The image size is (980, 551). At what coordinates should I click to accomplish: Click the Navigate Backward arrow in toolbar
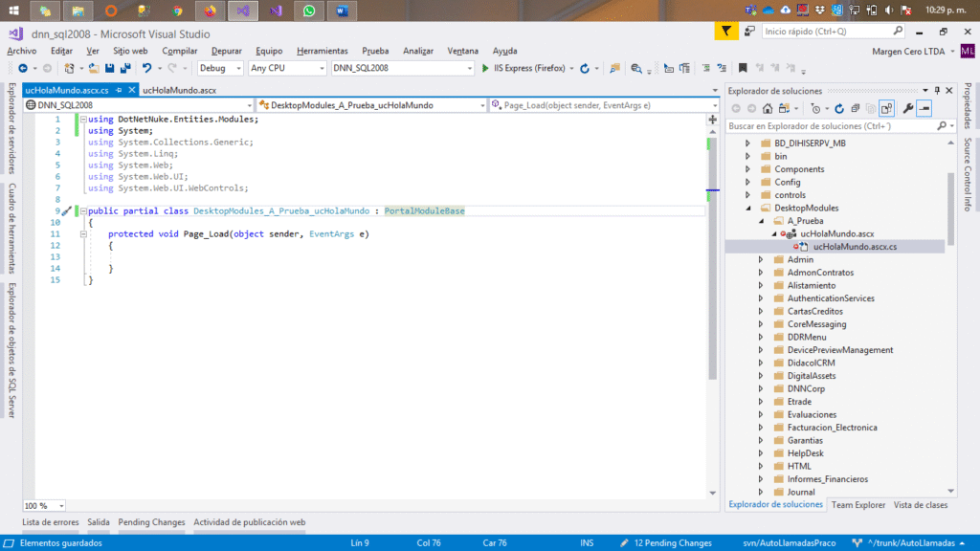[23, 68]
